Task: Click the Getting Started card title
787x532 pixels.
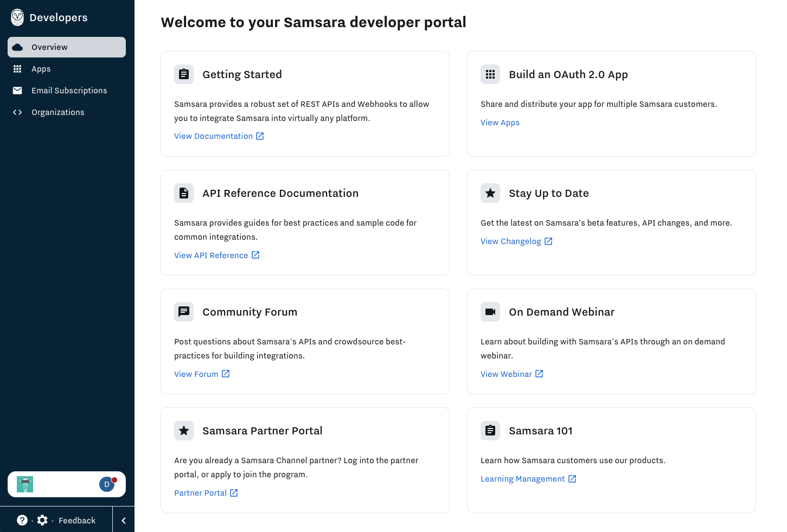Action: [x=242, y=74]
